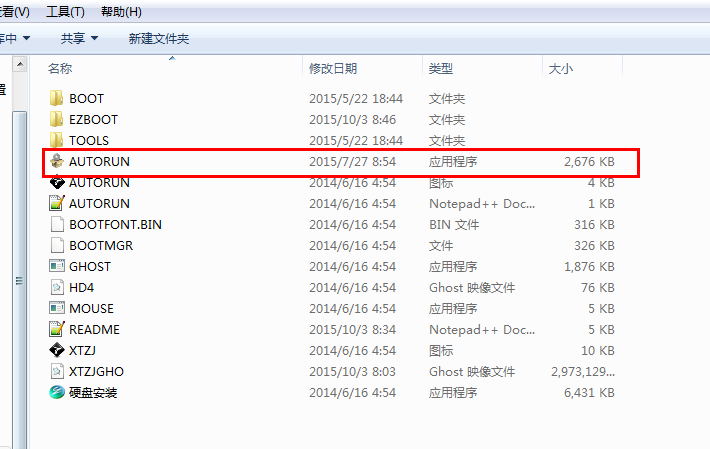The width and height of the screenshot is (710, 449).
Task: Select the BOOT folder icon
Action: [57, 98]
